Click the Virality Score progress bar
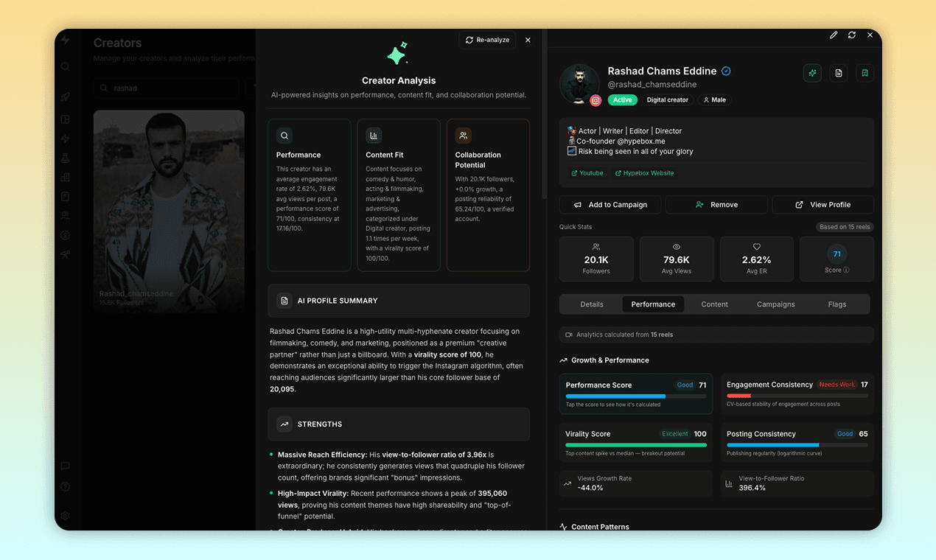The height and width of the screenshot is (560, 936). (635, 444)
